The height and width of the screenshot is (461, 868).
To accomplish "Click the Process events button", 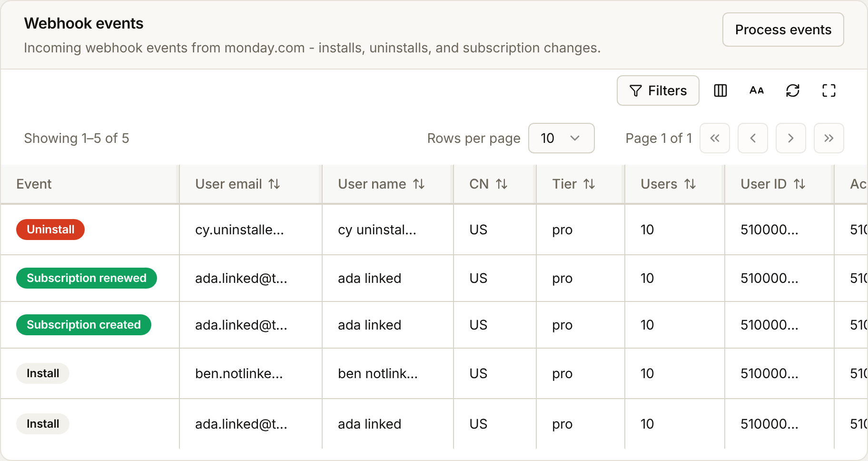I will point(783,30).
